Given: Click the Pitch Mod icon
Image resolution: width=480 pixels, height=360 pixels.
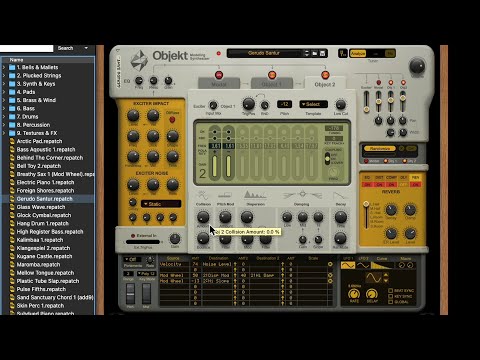Looking at the screenshot, I should point(225,195).
